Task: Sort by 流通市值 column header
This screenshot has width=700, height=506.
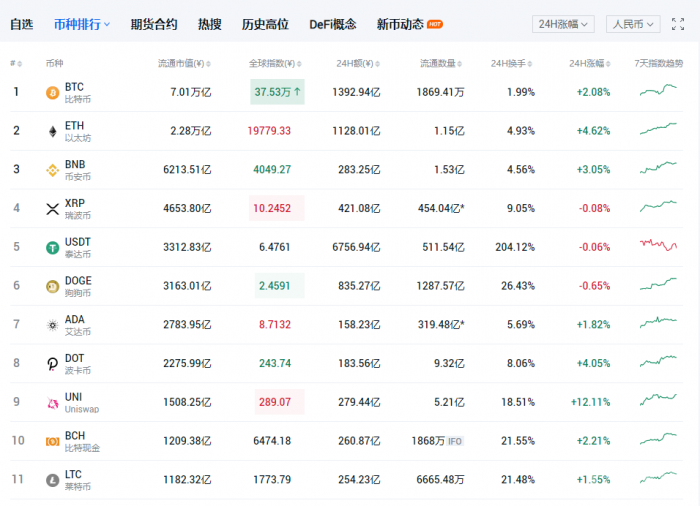Action: pyautogui.click(x=184, y=63)
